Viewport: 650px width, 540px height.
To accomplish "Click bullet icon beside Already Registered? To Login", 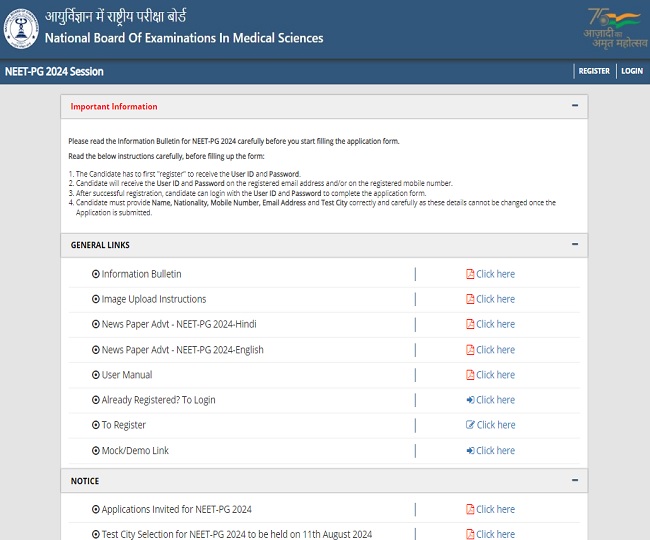I will click(x=96, y=400).
